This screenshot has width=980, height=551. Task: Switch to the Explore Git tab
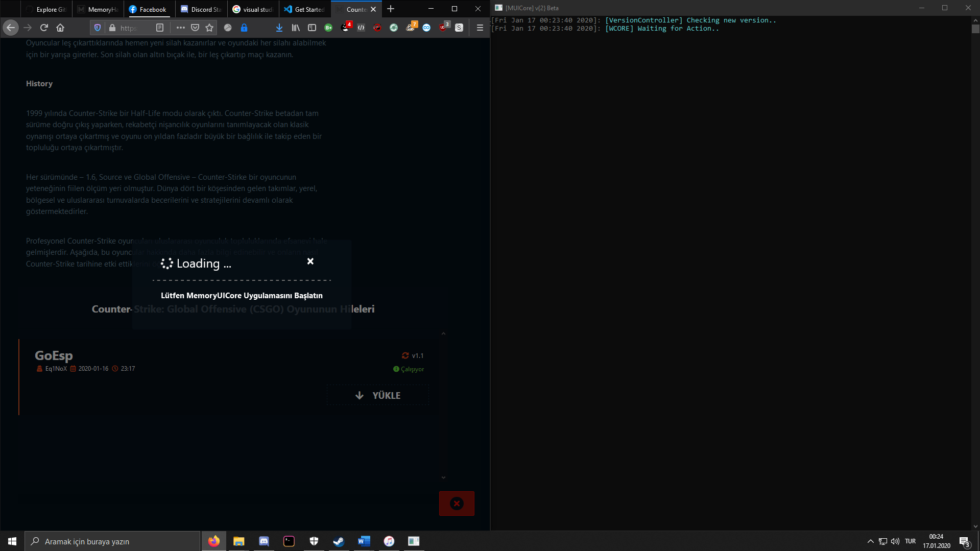pyautogui.click(x=46, y=9)
